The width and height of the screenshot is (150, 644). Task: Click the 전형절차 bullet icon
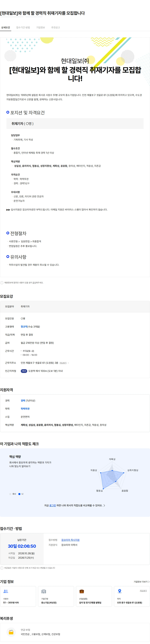click(x=8, y=233)
